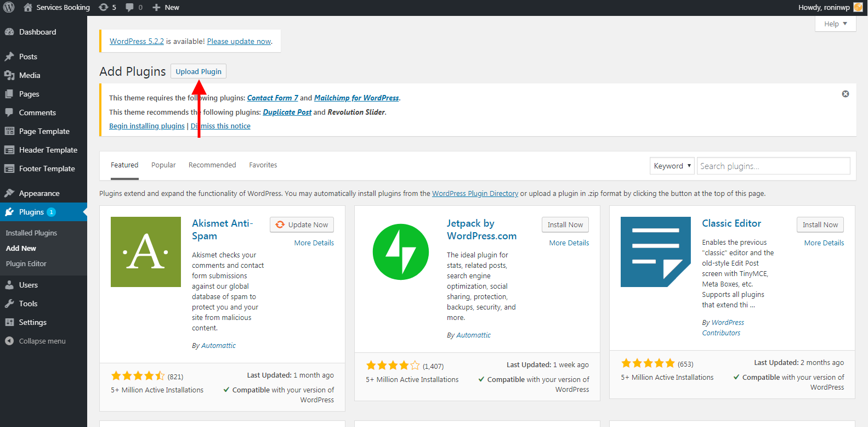
Task: Open Plugin Editor submenu item
Action: point(26,263)
